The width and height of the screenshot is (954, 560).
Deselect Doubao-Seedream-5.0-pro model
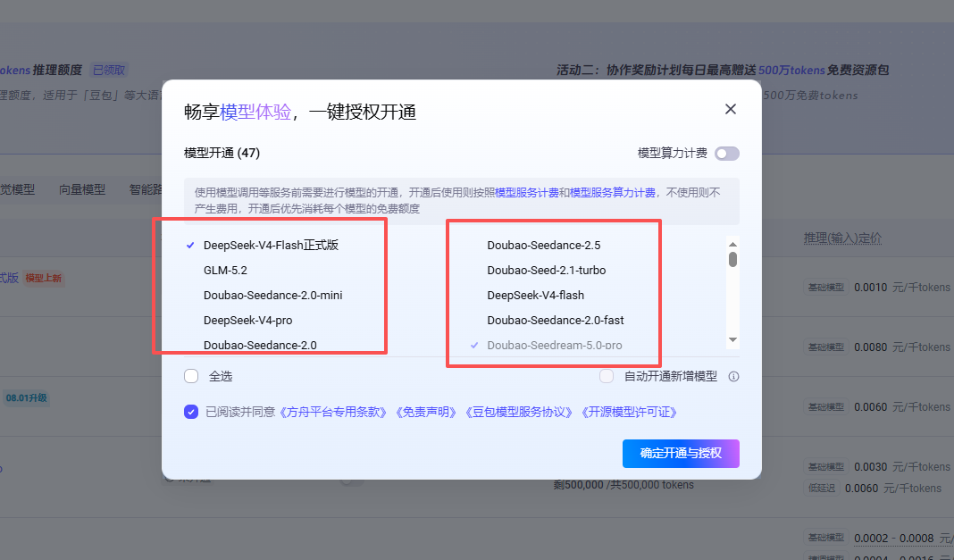tap(555, 345)
